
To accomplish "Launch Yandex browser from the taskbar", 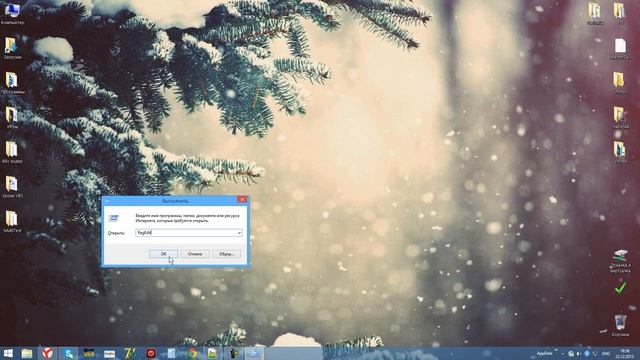I will tap(48, 353).
